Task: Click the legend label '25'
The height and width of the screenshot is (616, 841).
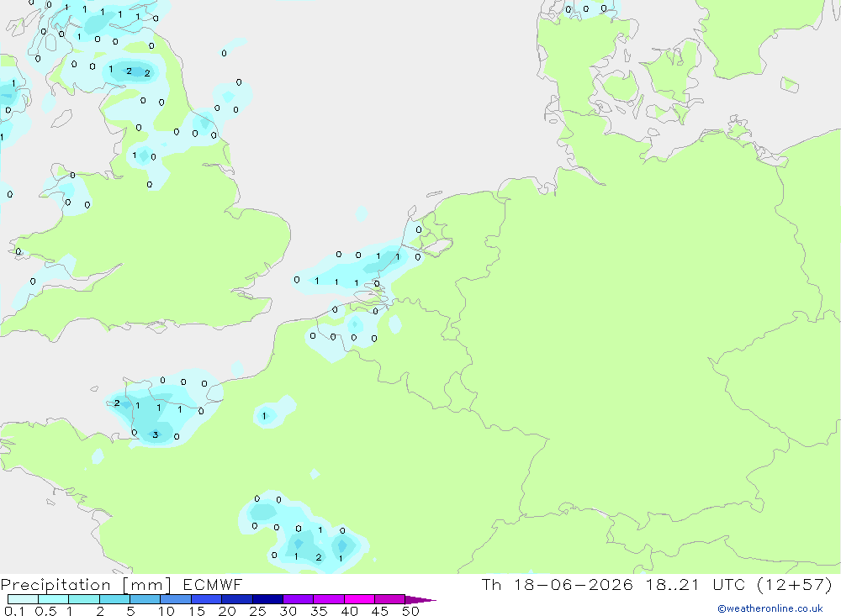Action: (257, 611)
